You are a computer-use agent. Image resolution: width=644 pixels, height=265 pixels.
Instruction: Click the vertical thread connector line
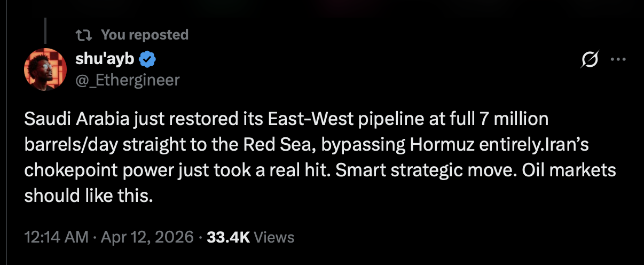45,30
